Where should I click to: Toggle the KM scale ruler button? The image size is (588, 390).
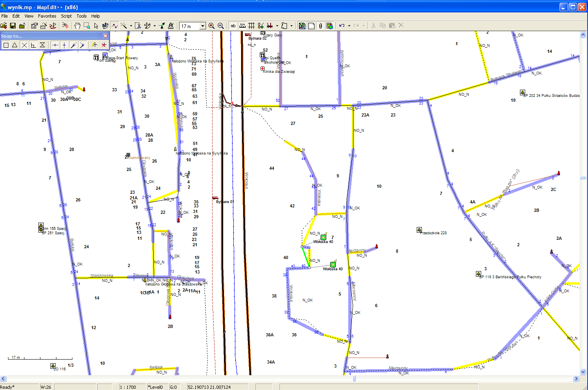pyautogui.click(x=242, y=26)
